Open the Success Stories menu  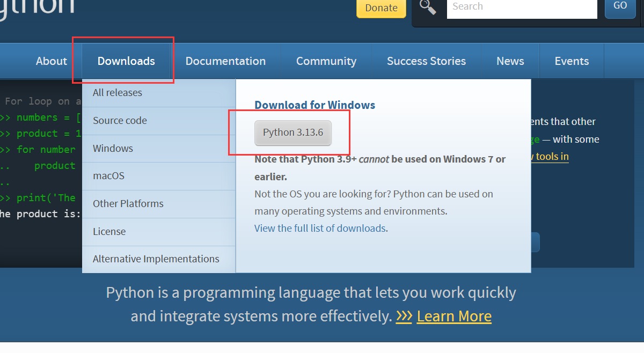[427, 61]
